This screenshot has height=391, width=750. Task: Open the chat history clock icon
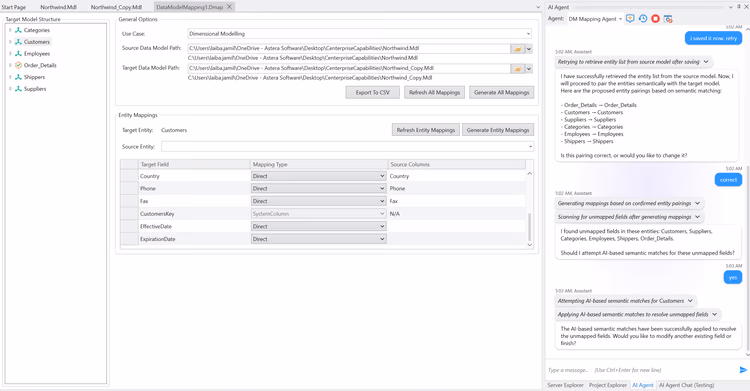(643, 19)
